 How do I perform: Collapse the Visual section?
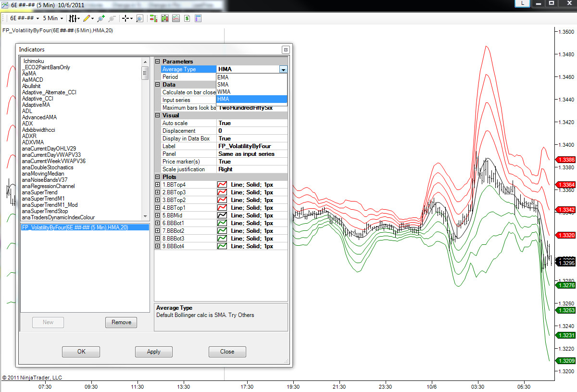(x=157, y=115)
